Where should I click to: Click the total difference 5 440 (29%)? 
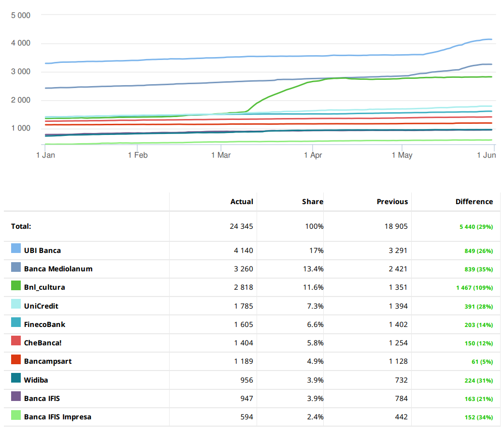tap(476, 227)
